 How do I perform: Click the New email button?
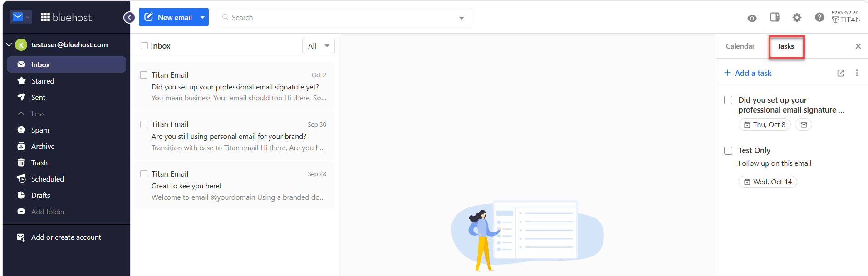point(168,17)
